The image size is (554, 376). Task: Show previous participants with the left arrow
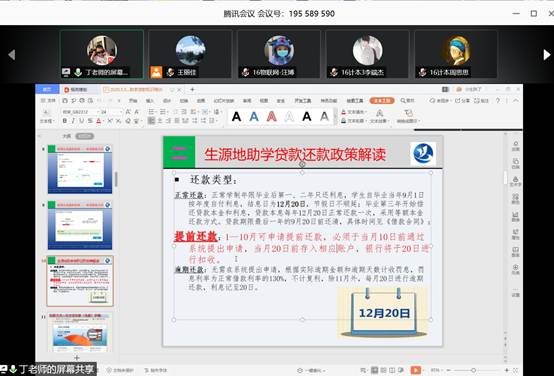[x=12, y=55]
